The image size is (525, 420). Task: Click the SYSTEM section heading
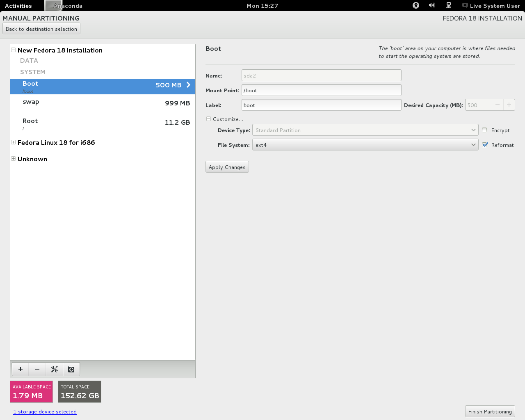pyautogui.click(x=33, y=72)
